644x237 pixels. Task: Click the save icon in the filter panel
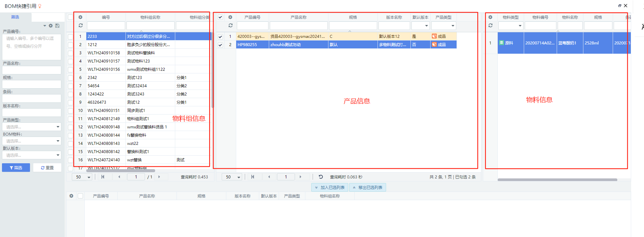[x=57, y=26]
